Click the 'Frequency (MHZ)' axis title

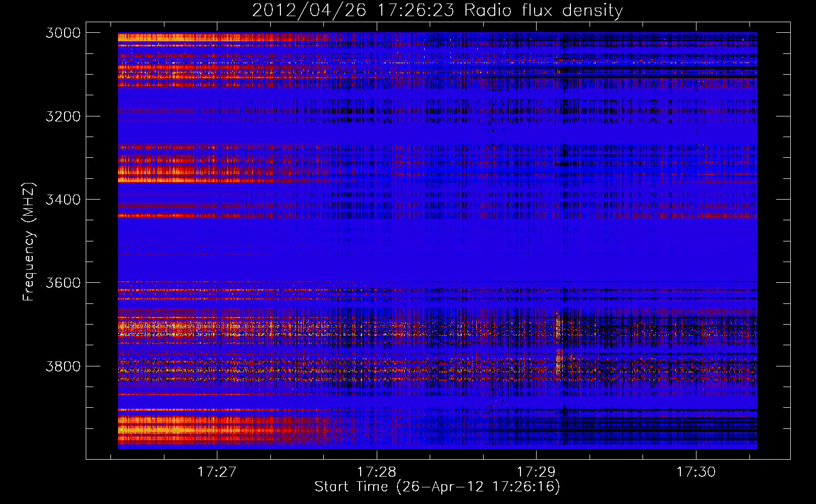tap(29, 241)
